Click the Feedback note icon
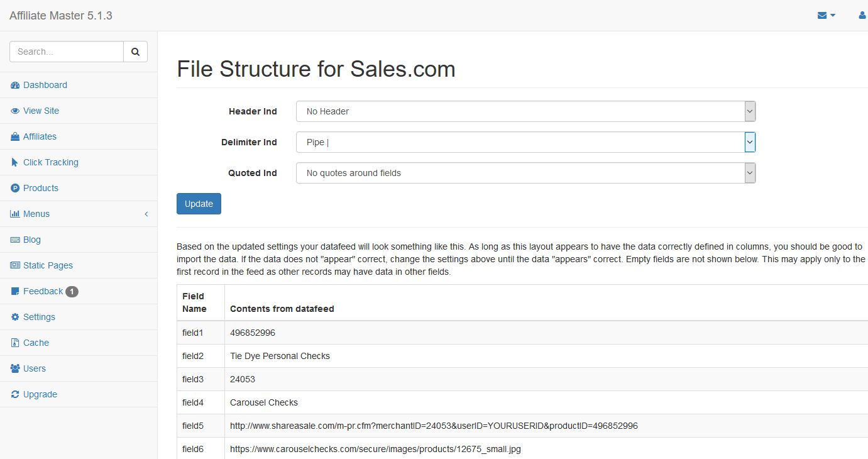The height and width of the screenshot is (459, 868). pos(15,291)
